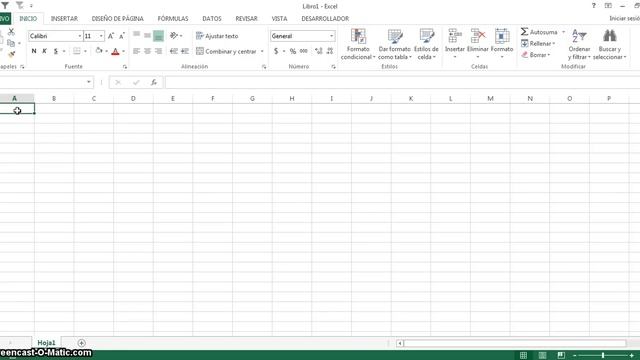The image size is (640, 360).
Task: Open the Name Box dropdown arrow
Action: tap(89, 82)
